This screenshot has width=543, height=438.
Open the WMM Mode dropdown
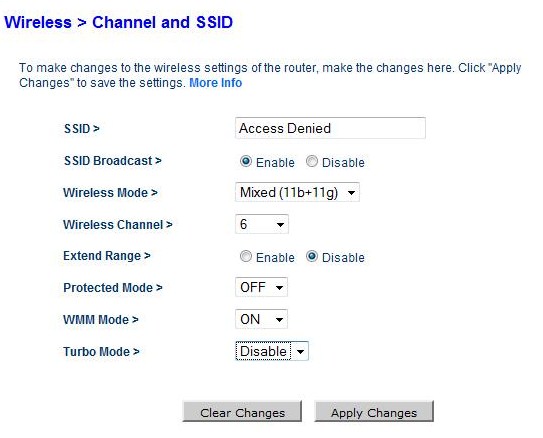coord(261,319)
